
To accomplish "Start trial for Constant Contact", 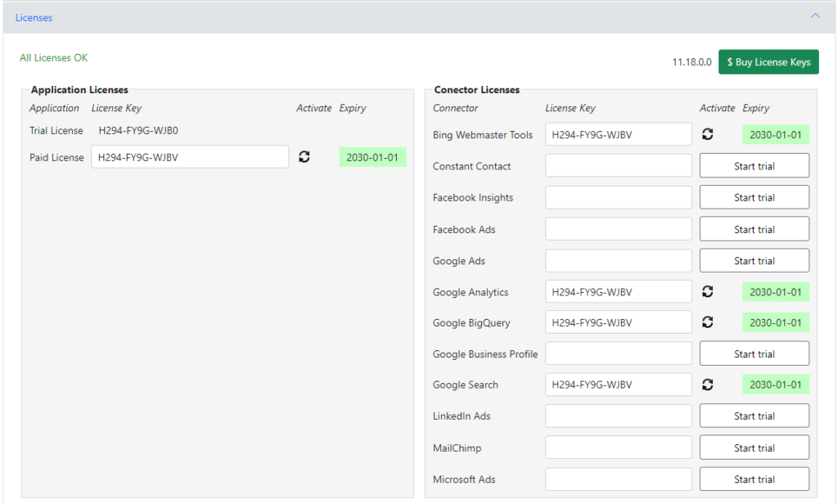I will (754, 165).
